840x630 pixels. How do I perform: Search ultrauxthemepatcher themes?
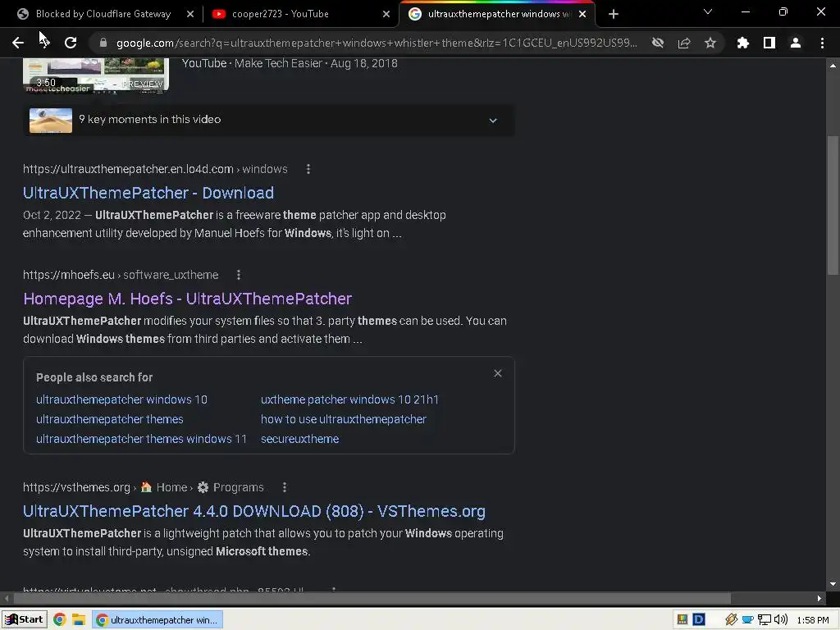[110, 419]
